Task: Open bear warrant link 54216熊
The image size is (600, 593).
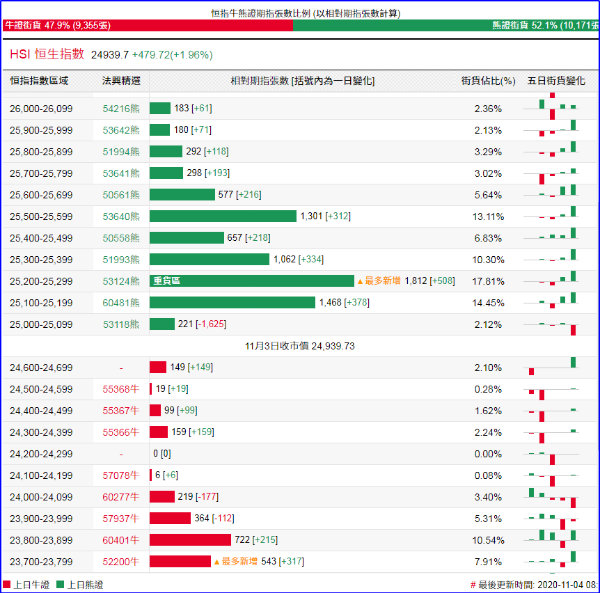Action: [x=121, y=109]
